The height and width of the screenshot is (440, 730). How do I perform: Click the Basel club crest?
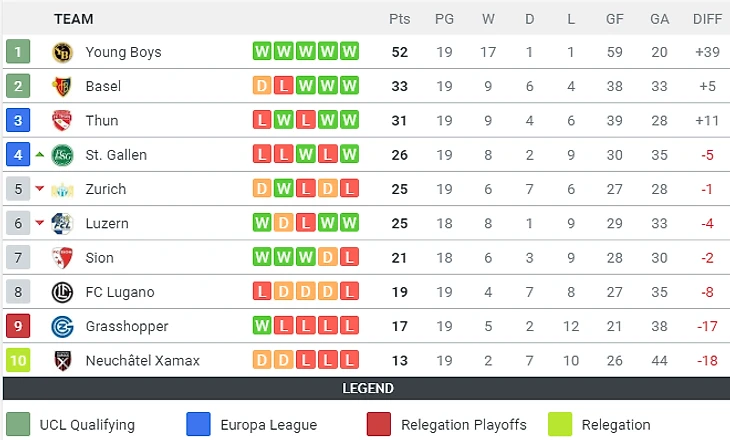(63, 86)
